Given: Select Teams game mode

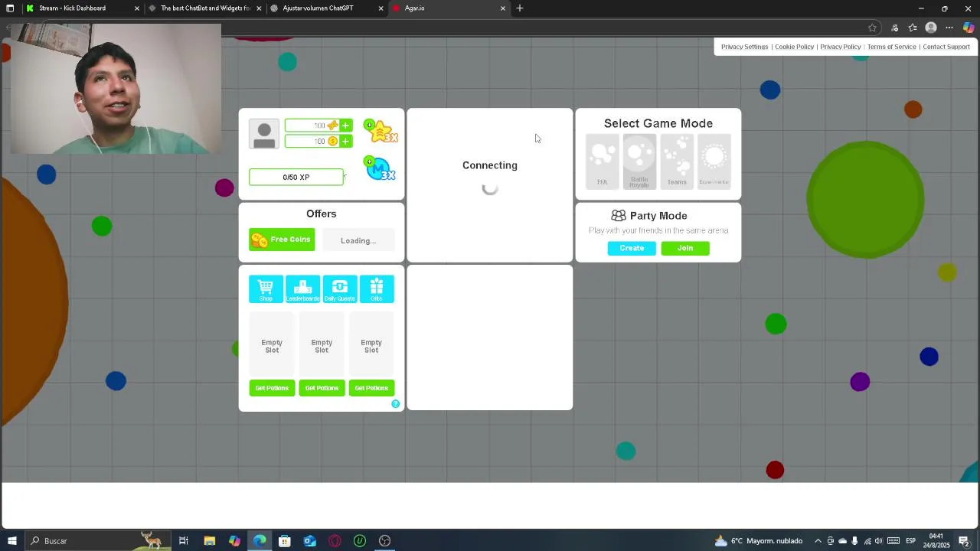Looking at the screenshot, I should pos(677,161).
